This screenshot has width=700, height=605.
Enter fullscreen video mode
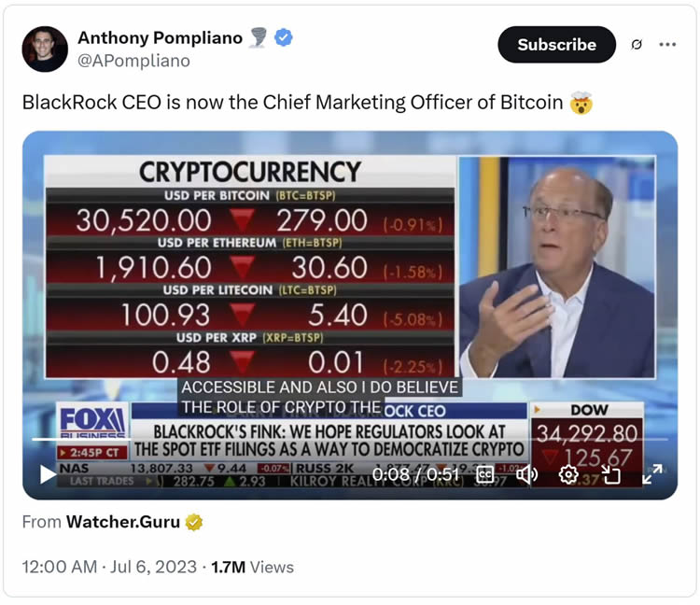(651, 474)
